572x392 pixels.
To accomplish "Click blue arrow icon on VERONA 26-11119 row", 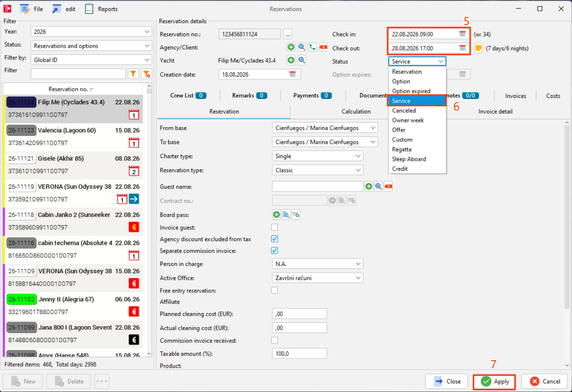I will point(134,199).
